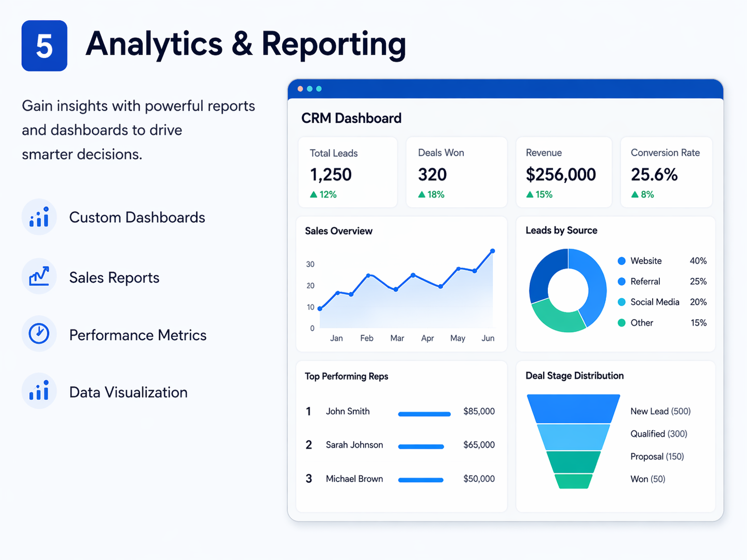Click the Analytics & Reporting heading
This screenshot has height=560, width=747.
click(246, 44)
